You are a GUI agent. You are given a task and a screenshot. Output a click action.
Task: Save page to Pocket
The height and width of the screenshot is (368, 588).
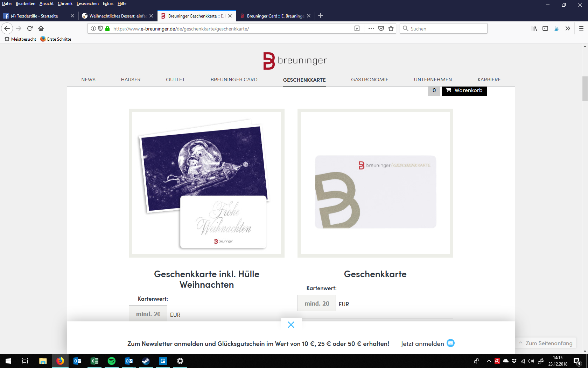click(x=381, y=28)
